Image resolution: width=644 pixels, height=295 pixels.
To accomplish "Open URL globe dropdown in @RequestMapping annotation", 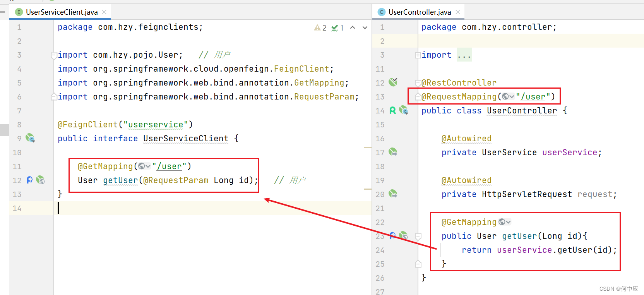I will [508, 96].
